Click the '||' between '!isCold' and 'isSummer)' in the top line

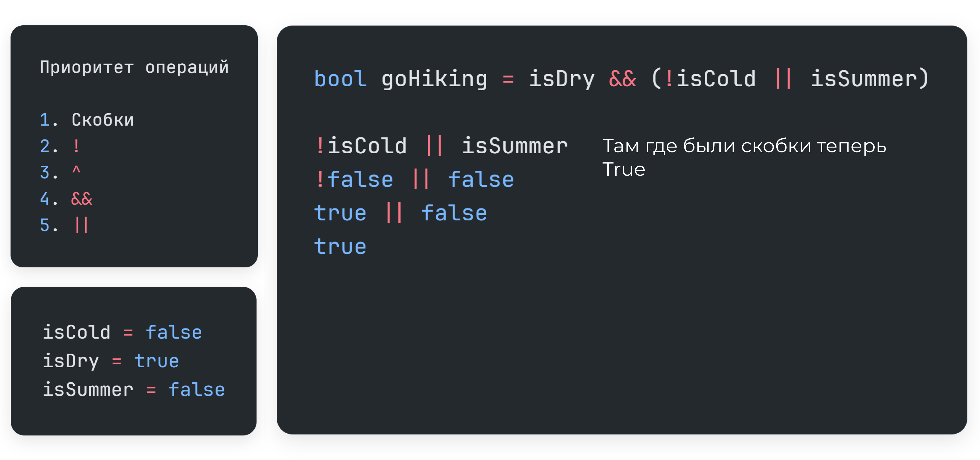783,79
